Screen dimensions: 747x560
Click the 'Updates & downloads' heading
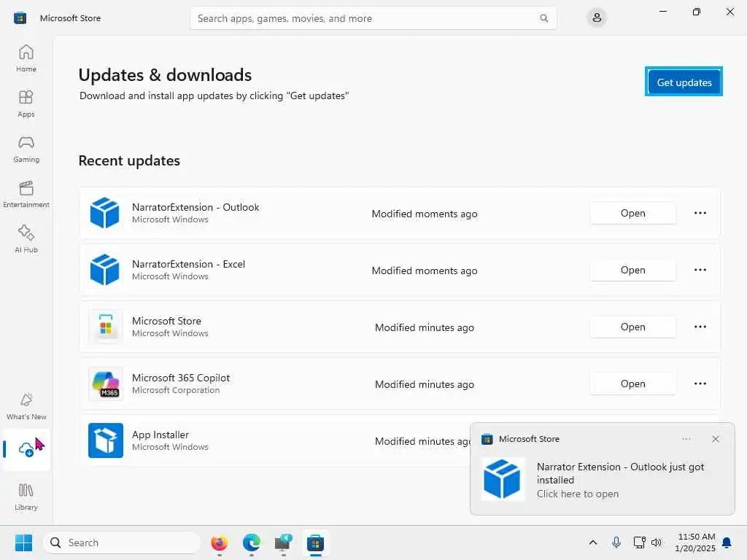coord(165,75)
